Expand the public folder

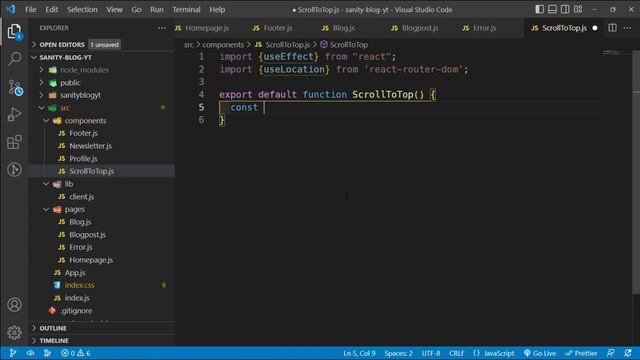click(102, 82)
